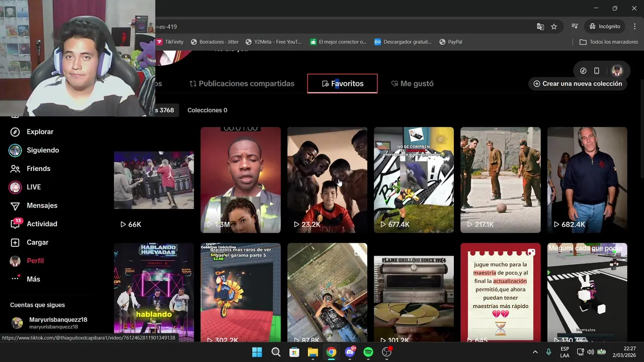Open Actividad notifications with 13 badge
Screen dimensions: 644x362
[34, 224]
